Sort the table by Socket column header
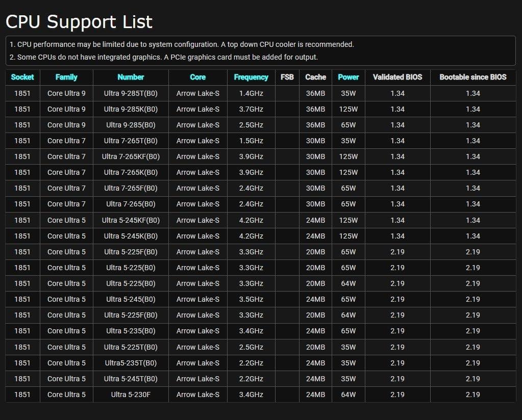522x420 pixels. 22,77
